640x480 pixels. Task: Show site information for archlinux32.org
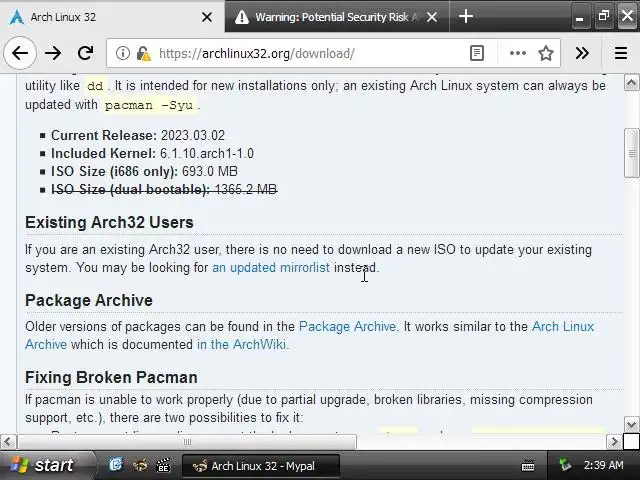point(122,54)
